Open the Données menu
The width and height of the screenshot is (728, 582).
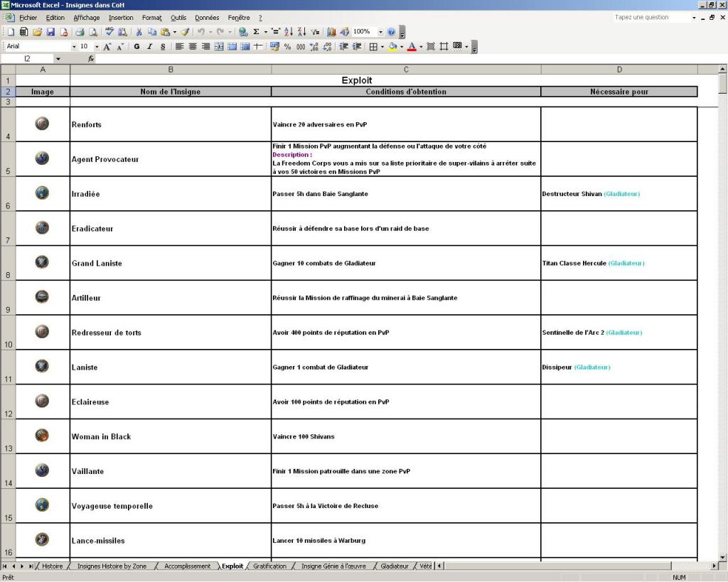pos(207,18)
